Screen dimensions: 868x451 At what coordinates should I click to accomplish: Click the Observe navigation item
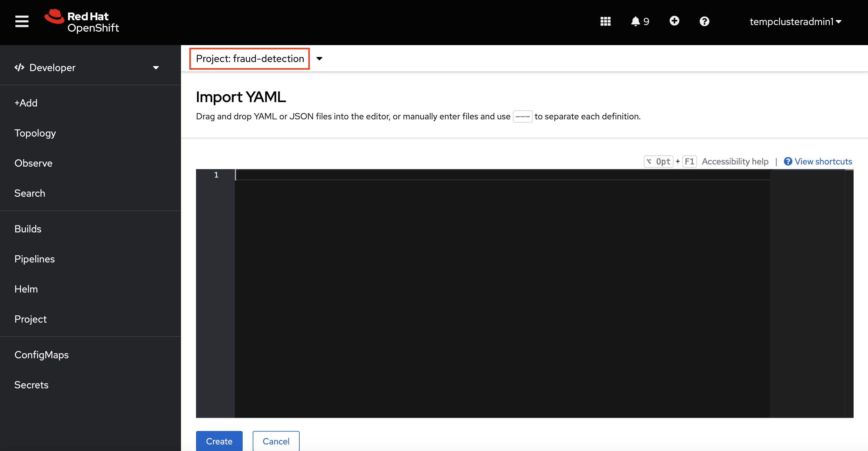pos(33,163)
